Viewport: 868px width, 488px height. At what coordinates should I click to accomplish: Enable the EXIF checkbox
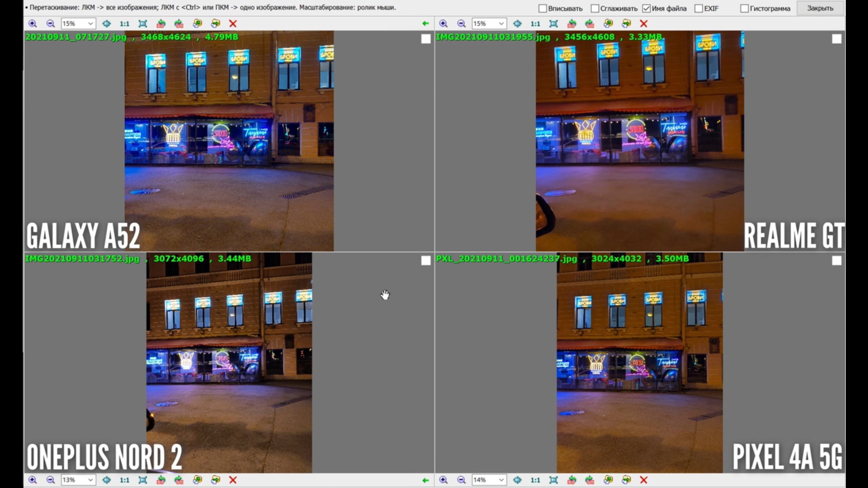[x=698, y=9]
